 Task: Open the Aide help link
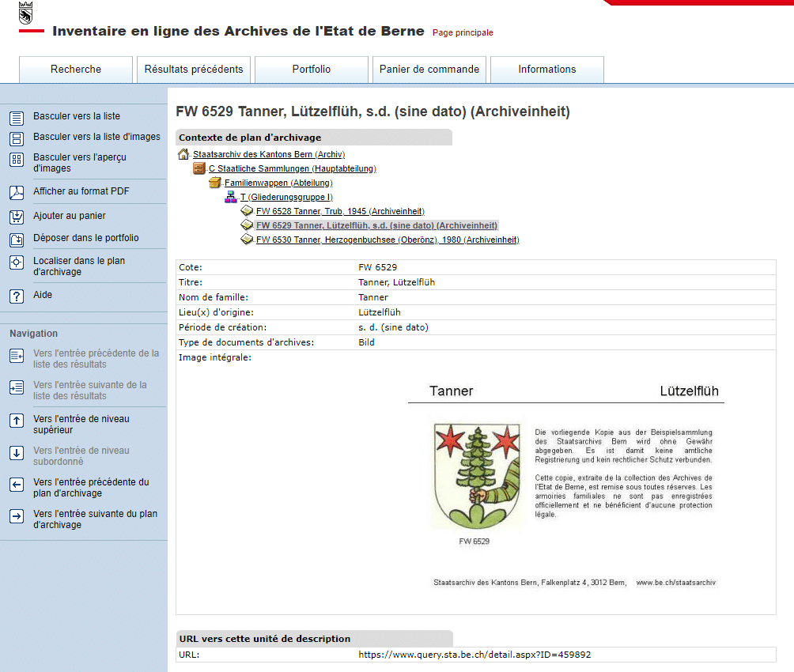43,295
